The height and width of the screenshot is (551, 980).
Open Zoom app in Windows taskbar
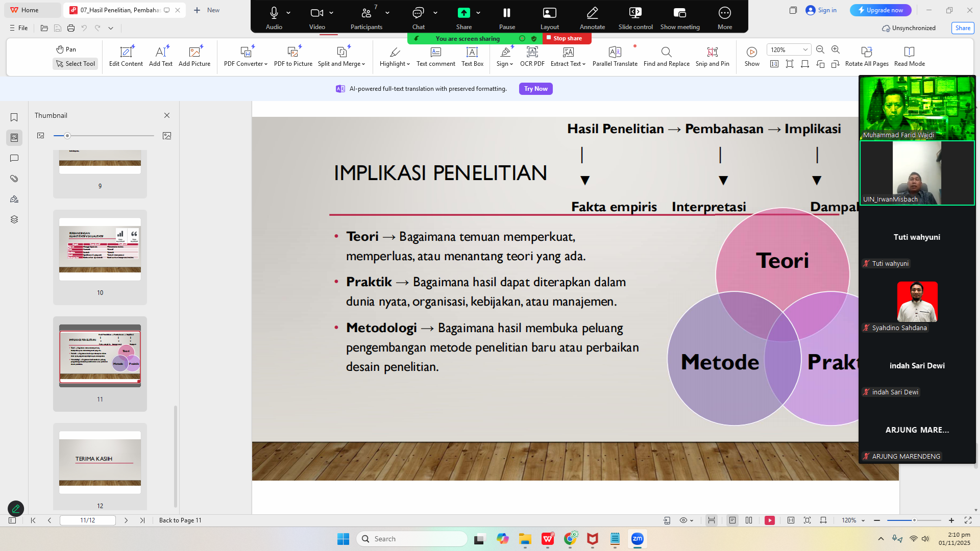pos(638,539)
